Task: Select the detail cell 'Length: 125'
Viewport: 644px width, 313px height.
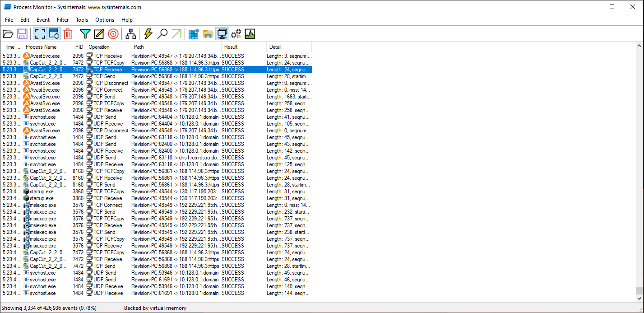Action: pos(289,164)
